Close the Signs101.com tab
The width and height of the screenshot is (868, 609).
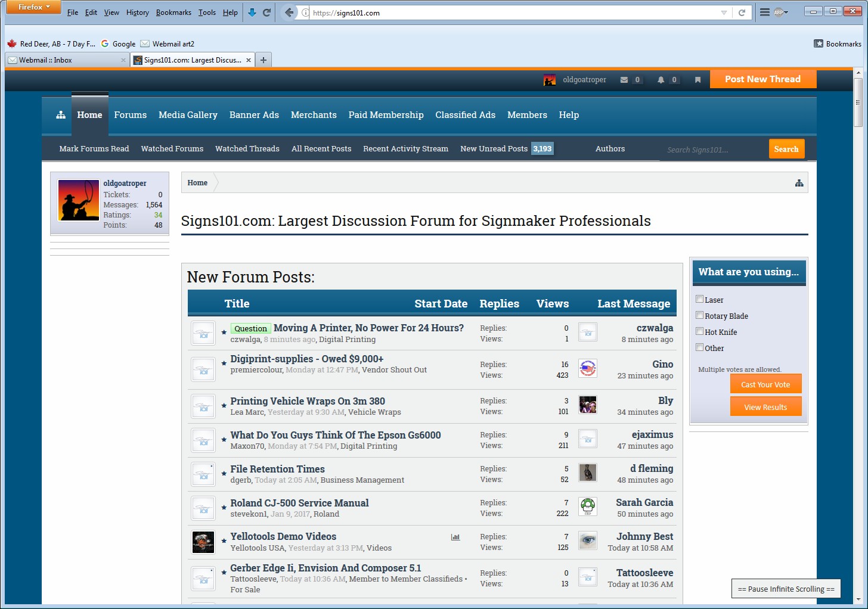point(249,60)
